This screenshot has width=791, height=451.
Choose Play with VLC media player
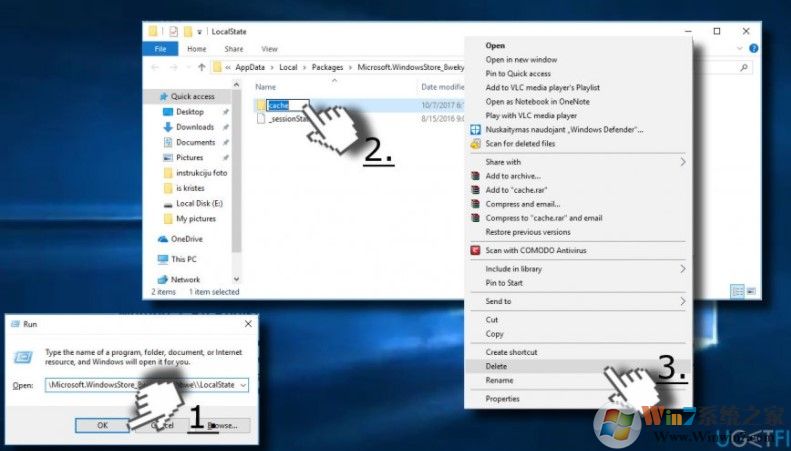click(531, 116)
